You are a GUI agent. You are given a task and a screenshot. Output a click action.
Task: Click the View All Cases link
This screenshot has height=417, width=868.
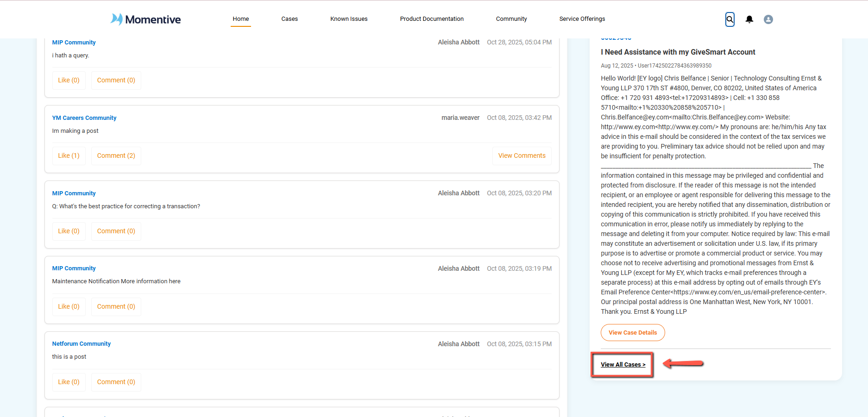coord(623,364)
